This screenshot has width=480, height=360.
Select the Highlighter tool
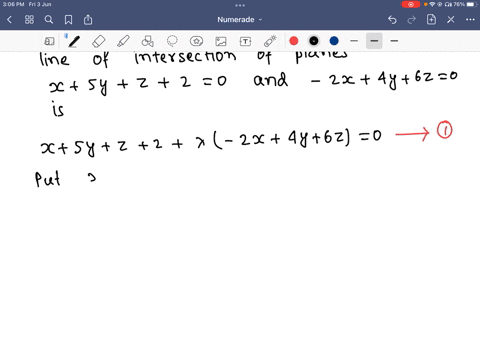pos(123,41)
